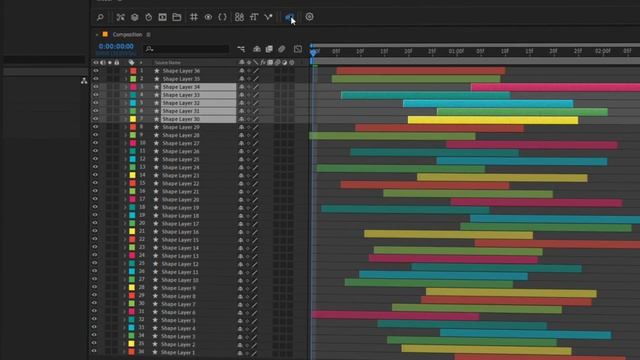
Task: Click the lock column header icon
Action: (x=117, y=62)
